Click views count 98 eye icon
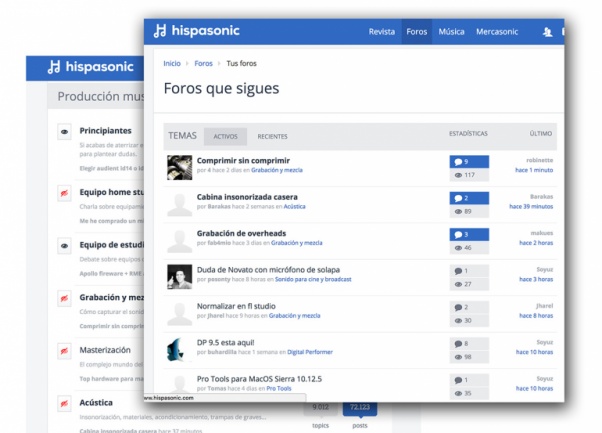Image resolution: width=602 pixels, height=433 pixels. tap(458, 357)
